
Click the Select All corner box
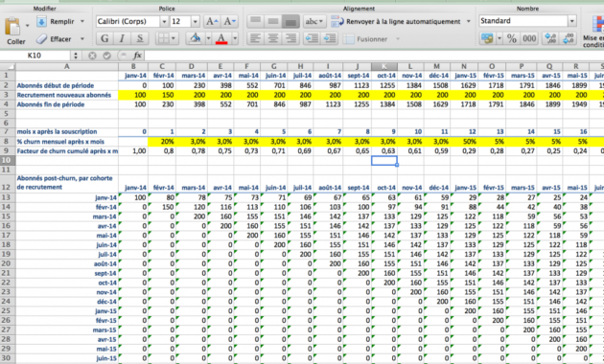[8, 66]
